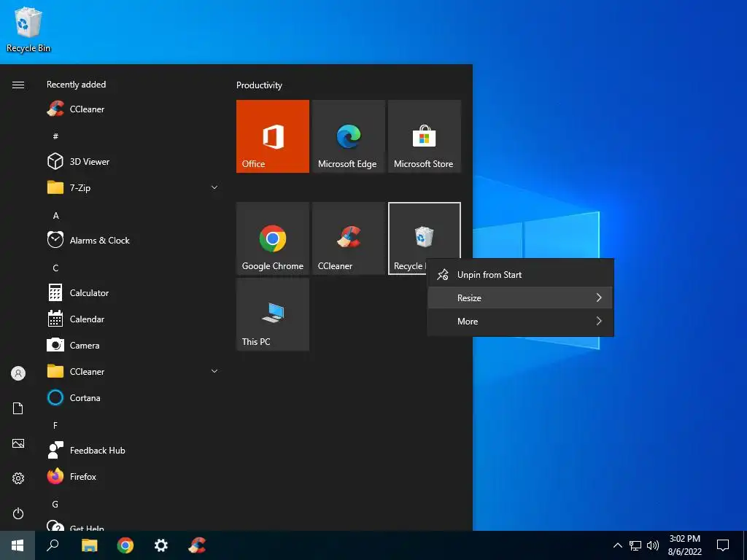Launch the Camera app
This screenshot has height=560, width=747.
tap(133, 345)
